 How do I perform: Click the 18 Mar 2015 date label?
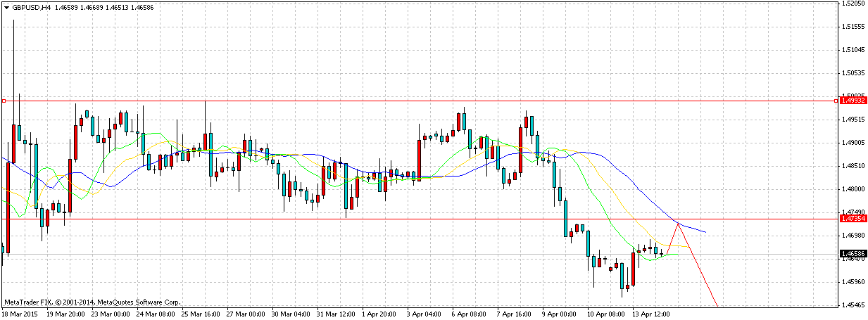click(19, 314)
